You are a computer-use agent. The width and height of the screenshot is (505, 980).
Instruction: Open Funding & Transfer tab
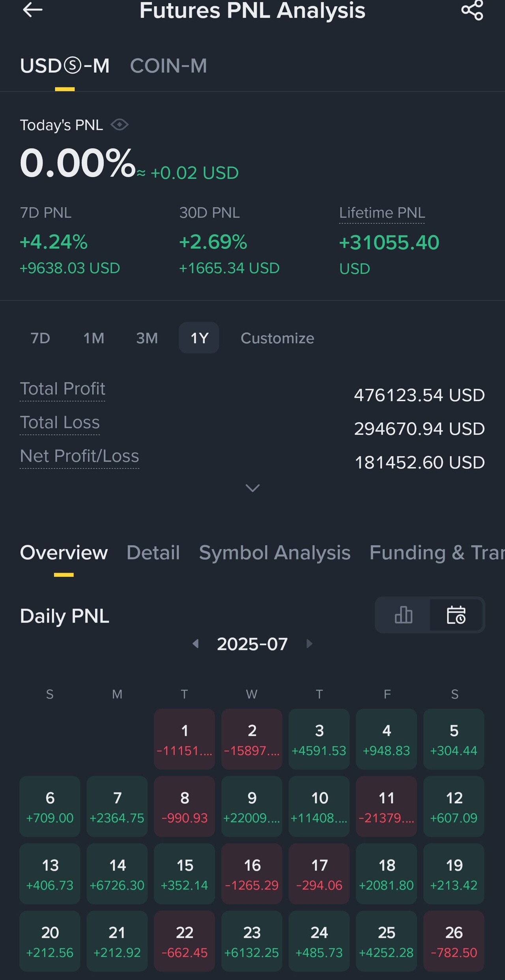click(x=437, y=553)
